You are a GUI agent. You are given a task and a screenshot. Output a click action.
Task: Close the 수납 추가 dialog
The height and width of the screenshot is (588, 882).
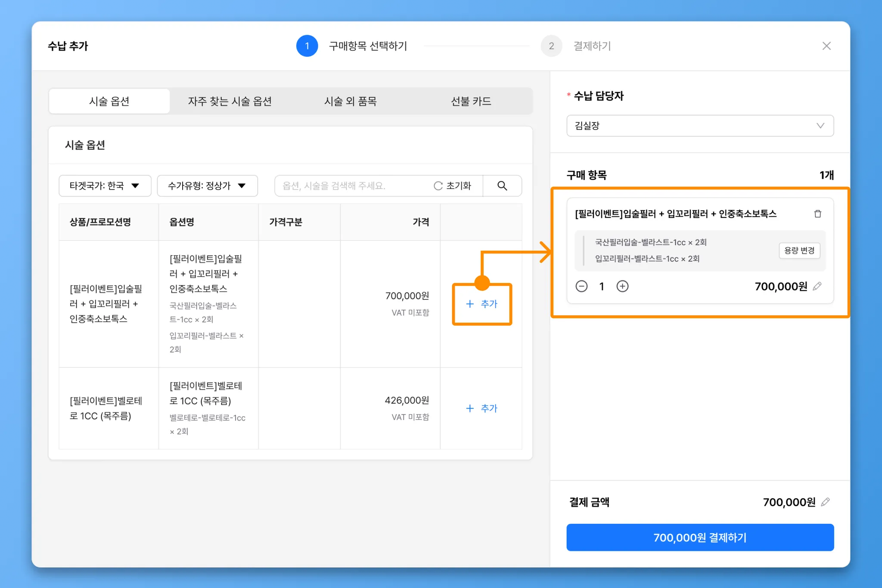(x=826, y=46)
